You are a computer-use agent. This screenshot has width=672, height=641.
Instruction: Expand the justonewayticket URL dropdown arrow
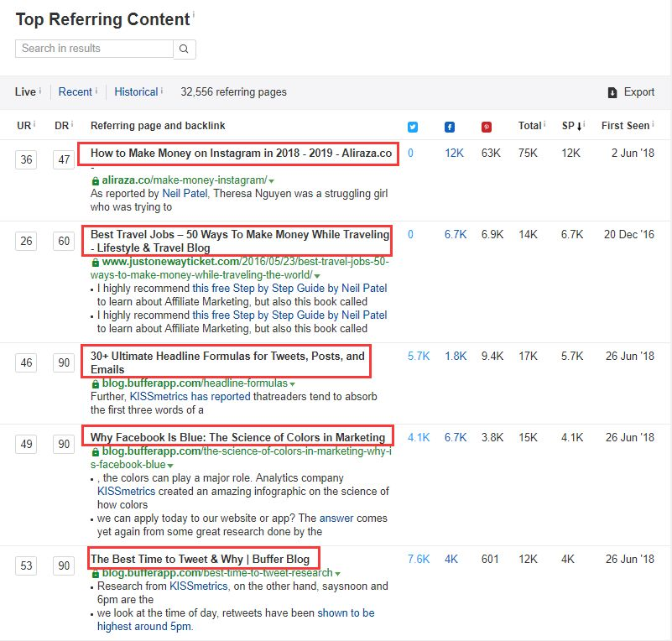[x=317, y=276]
